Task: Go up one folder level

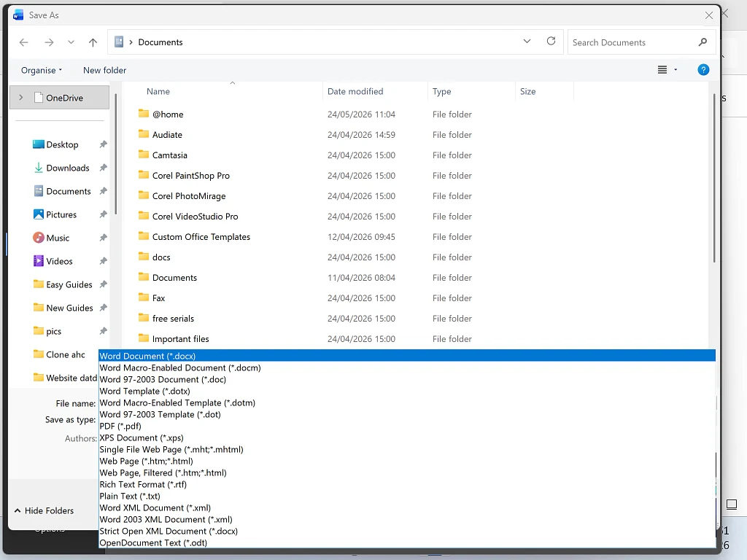Action: (93, 42)
